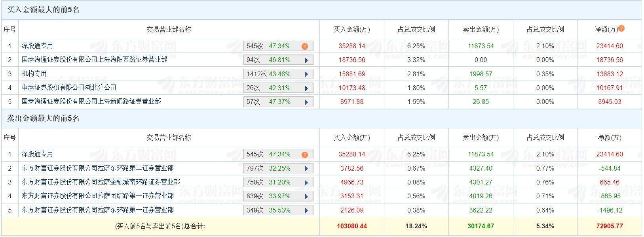Select total net amount 72905.77

[x=610, y=226]
